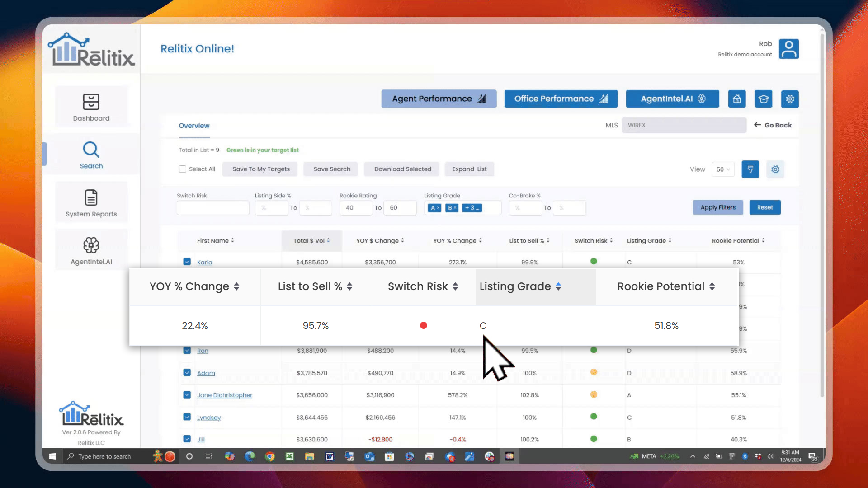Screen dimensions: 868x488
Task: Click Karla's green switch risk dot
Action: click(x=594, y=261)
